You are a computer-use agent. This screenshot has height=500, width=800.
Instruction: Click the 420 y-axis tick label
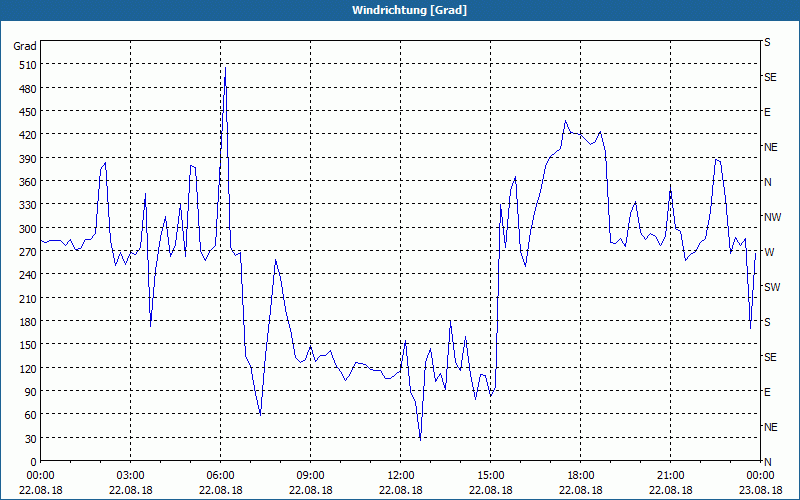pyautogui.click(x=28, y=135)
